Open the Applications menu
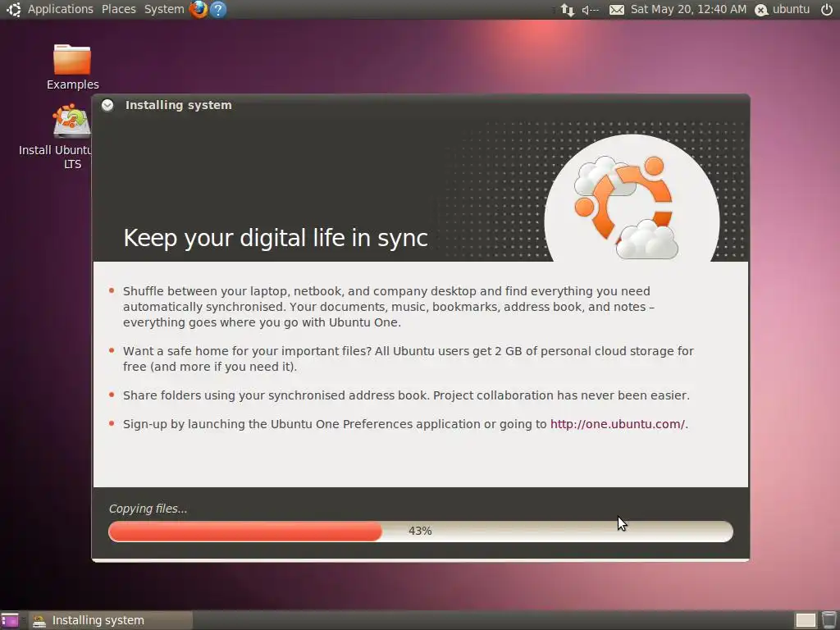Screen dimensions: 840x630 tap(60, 9)
